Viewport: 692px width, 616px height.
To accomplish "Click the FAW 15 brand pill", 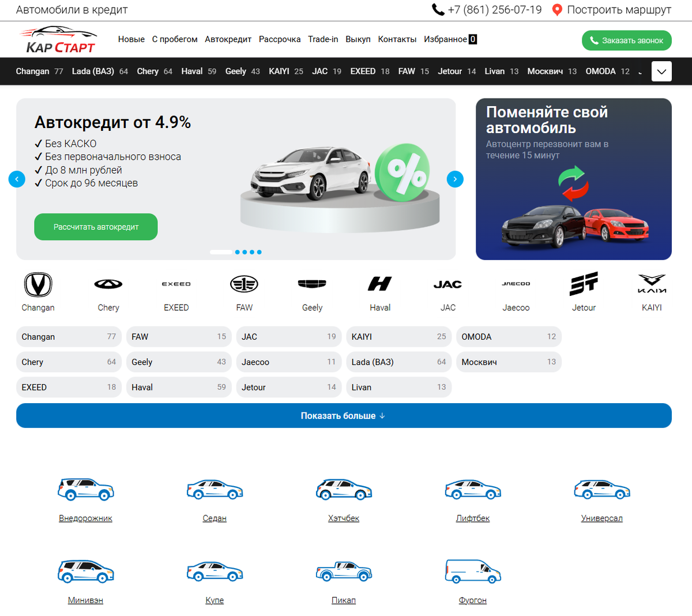I will 179,337.
